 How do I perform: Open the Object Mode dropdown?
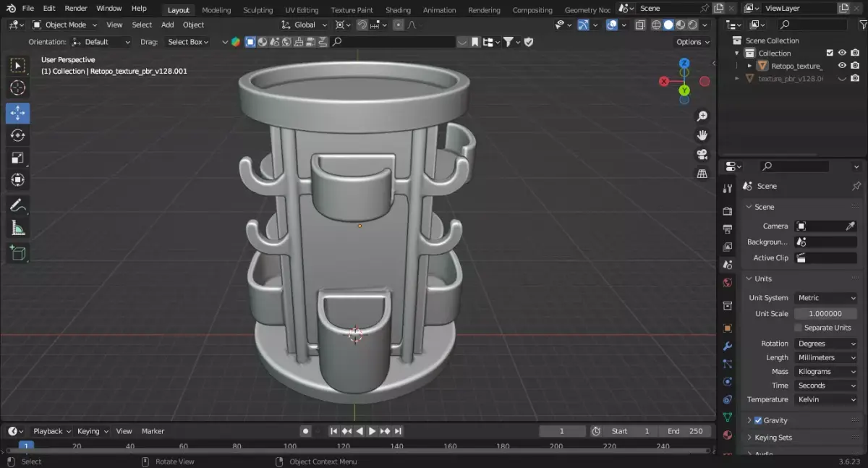click(65, 25)
